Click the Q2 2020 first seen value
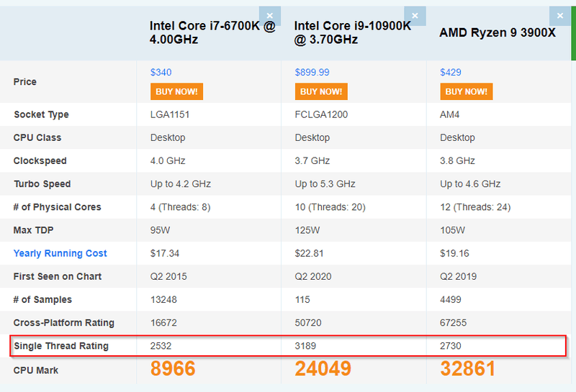 pos(313,276)
